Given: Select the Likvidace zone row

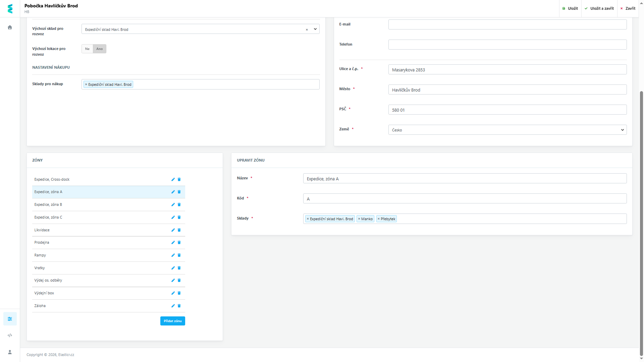Looking at the screenshot, I should tap(109, 230).
